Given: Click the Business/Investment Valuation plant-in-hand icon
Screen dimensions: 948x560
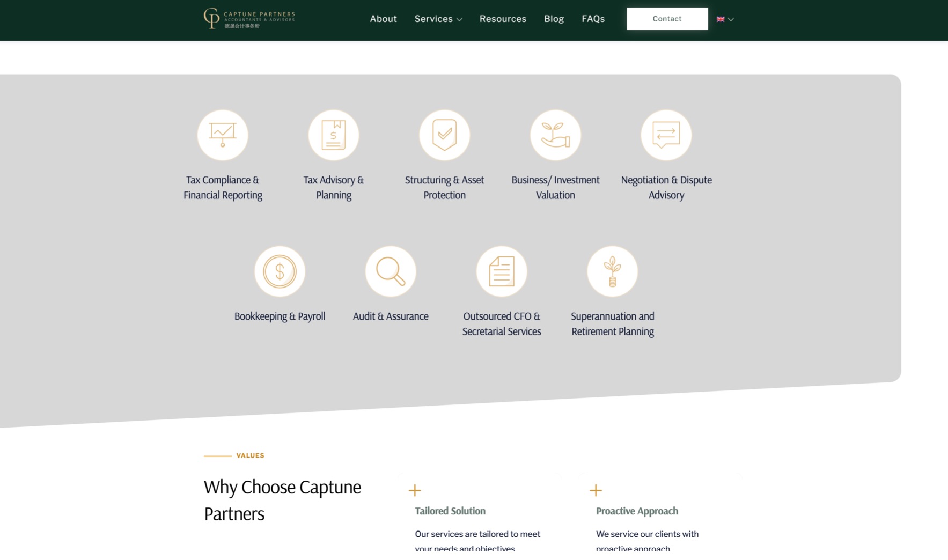Looking at the screenshot, I should pos(555,135).
